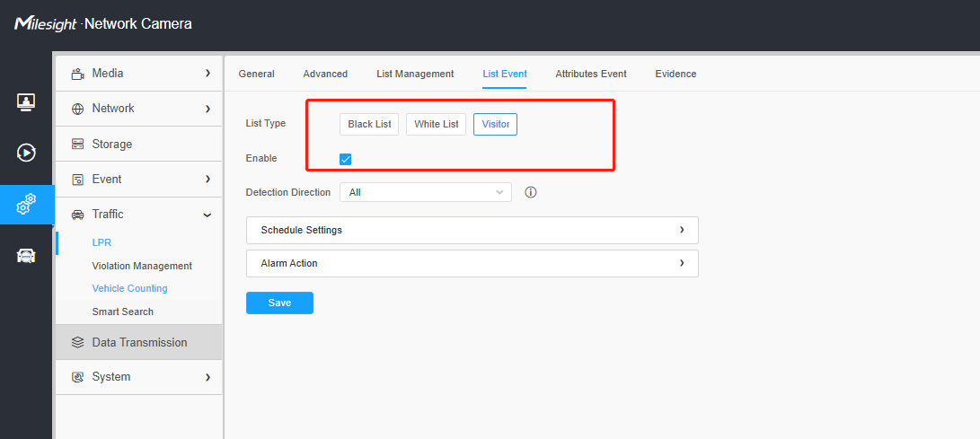Open the Detection Direction dropdown
980x439 pixels.
click(426, 192)
